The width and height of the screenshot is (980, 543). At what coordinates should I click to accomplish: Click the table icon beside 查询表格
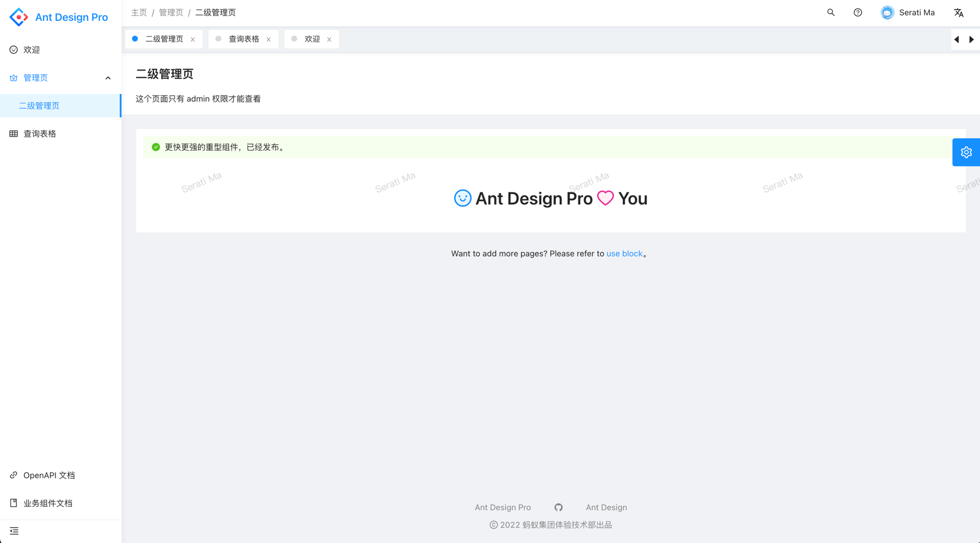coord(13,134)
